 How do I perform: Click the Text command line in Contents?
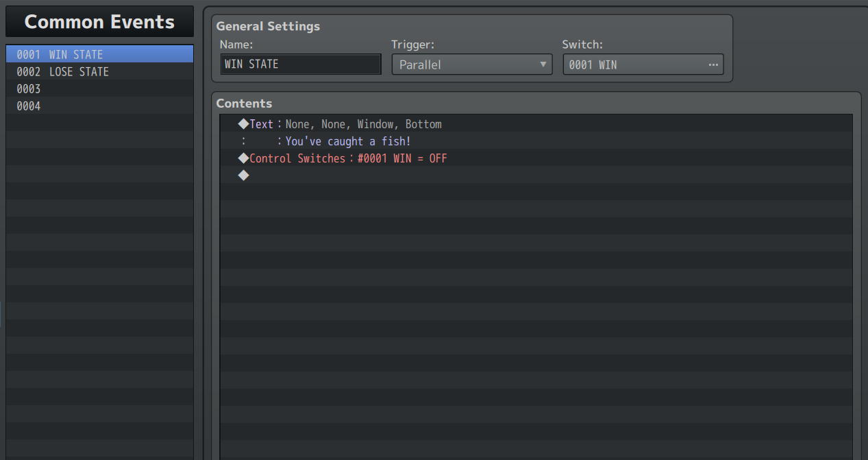[x=536, y=124]
